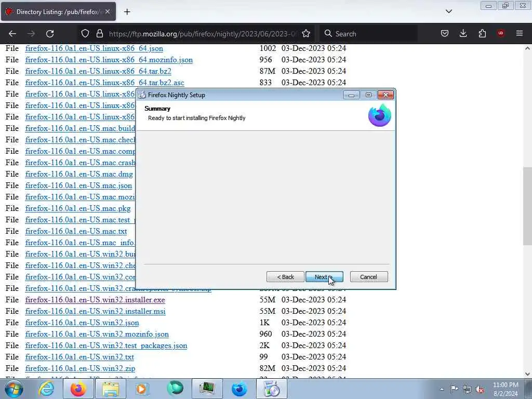Screen dimensions: 532x399
Task: Download the win32.installer.exe file
Action: tap(95, 300)
